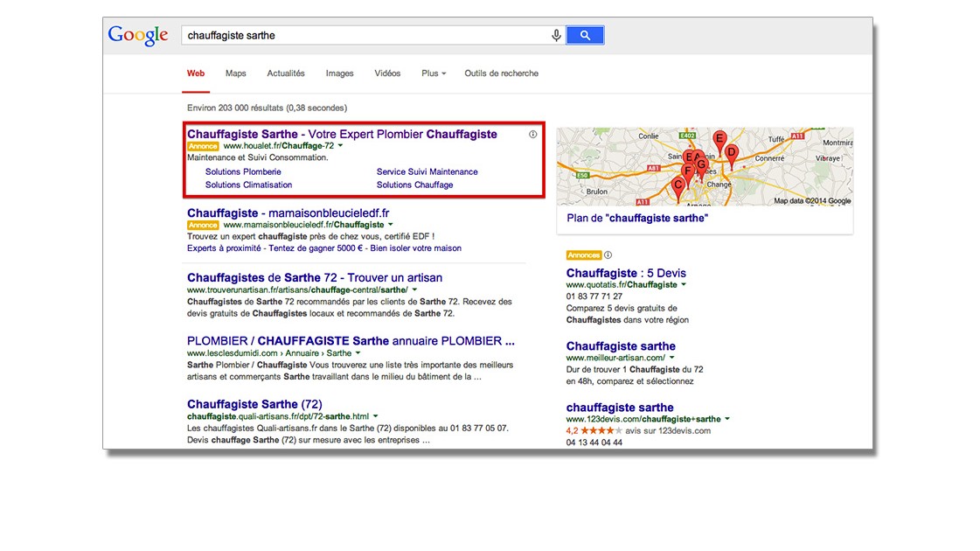
Task: Open Bien isoler votre maison link
Action: click(415, 248)
